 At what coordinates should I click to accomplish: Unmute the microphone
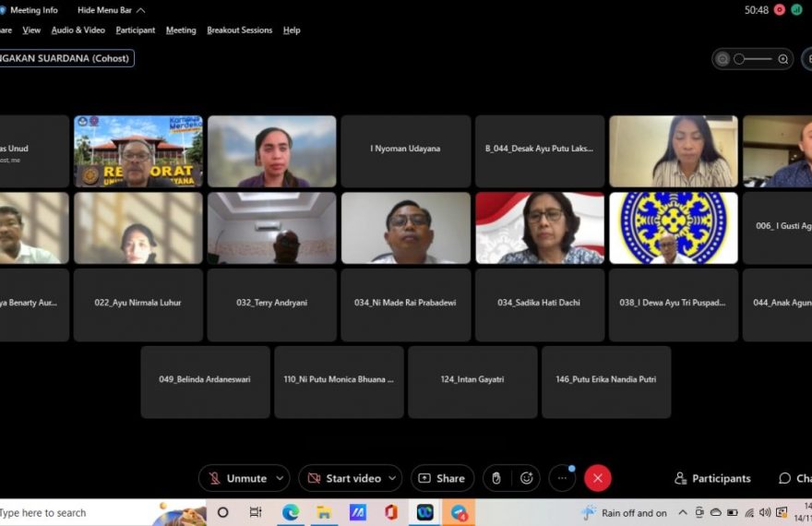pyautogui.click(x=237, y=478)
